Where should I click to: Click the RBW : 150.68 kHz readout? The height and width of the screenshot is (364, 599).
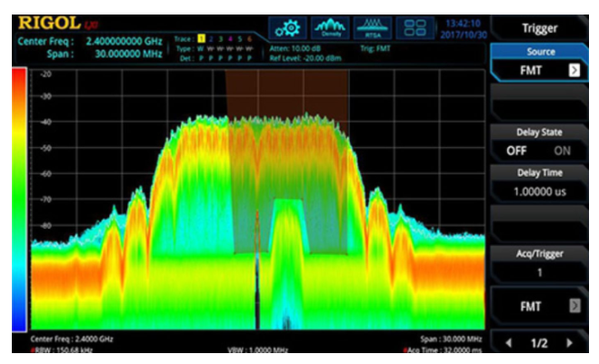click(61, 349)
